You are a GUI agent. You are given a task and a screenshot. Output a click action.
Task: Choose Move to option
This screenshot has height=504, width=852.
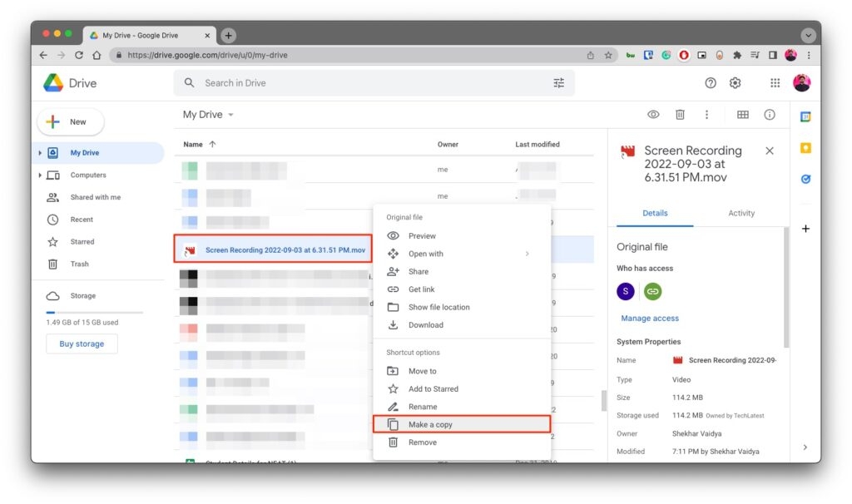pyautogui.click(x=462, y=371)
